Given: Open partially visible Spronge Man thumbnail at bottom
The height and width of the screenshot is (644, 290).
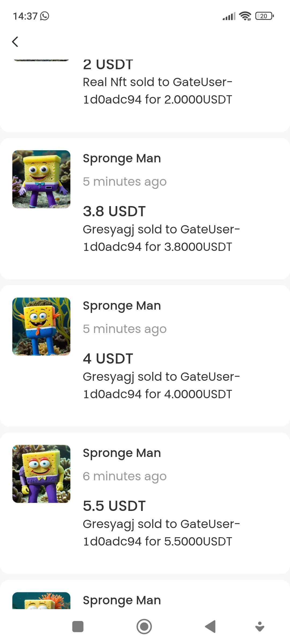Looking at the screenshot, I should tap(41, 601).
